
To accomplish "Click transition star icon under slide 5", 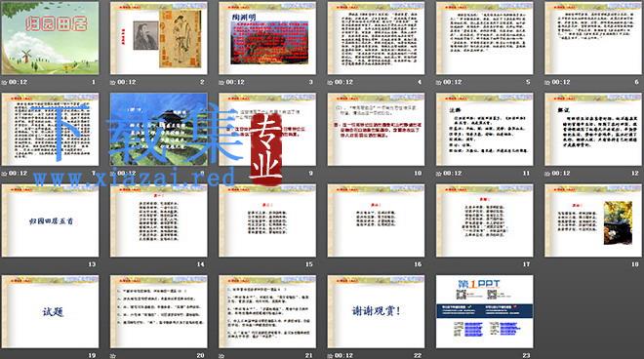I will point(439,83).
